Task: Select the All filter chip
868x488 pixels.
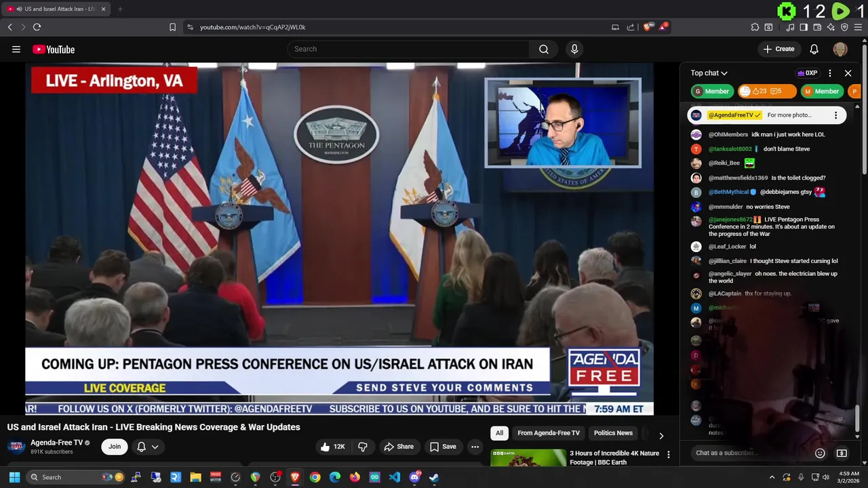Action: click(x=499, y=433)
